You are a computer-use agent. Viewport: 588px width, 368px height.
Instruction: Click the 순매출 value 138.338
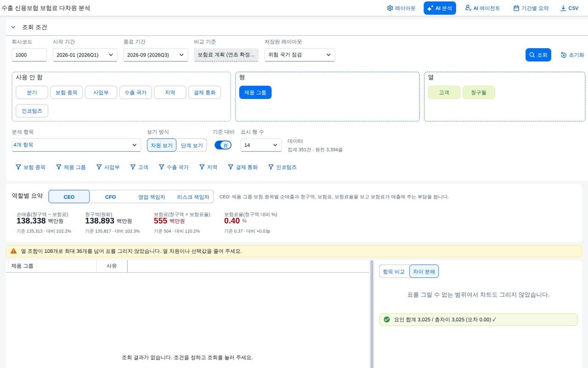tap(31, 221)
